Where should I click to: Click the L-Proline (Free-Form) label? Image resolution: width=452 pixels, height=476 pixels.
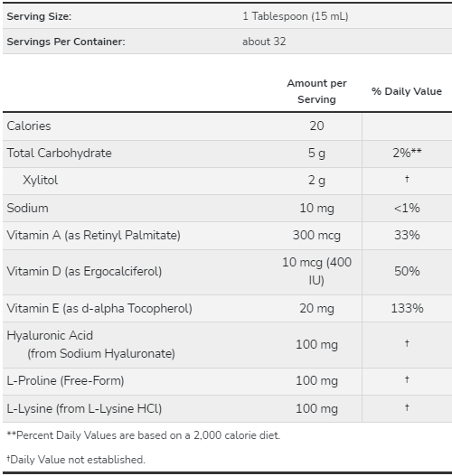[65, 380]
